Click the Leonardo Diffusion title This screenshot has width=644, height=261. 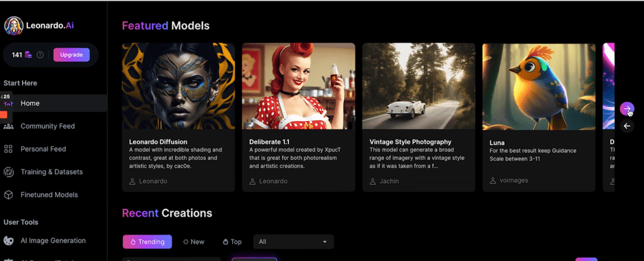[158, 142]
